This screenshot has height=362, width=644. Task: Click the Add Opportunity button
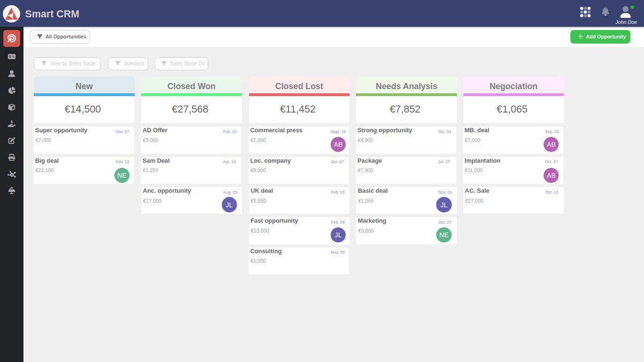pos(600,36)
